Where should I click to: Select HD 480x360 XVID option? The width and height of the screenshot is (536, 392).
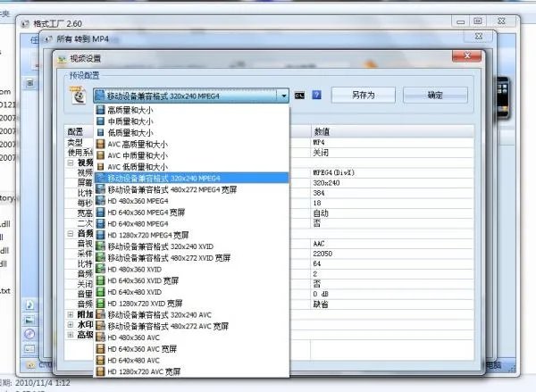[x=191, y=270]
